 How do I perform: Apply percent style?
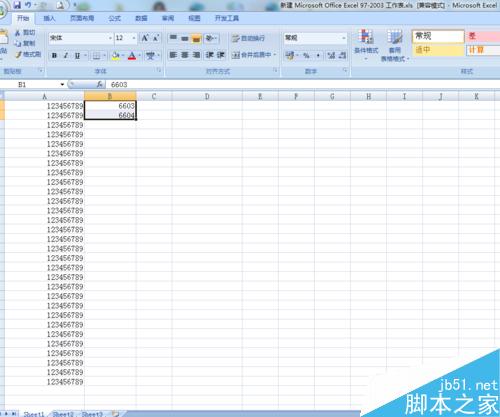(x=306, y=55)
